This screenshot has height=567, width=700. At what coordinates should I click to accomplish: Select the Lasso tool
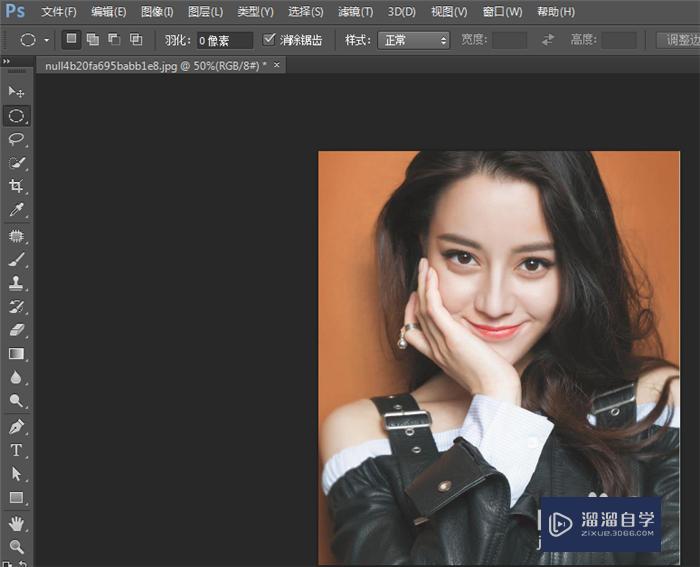pos(16,139)
